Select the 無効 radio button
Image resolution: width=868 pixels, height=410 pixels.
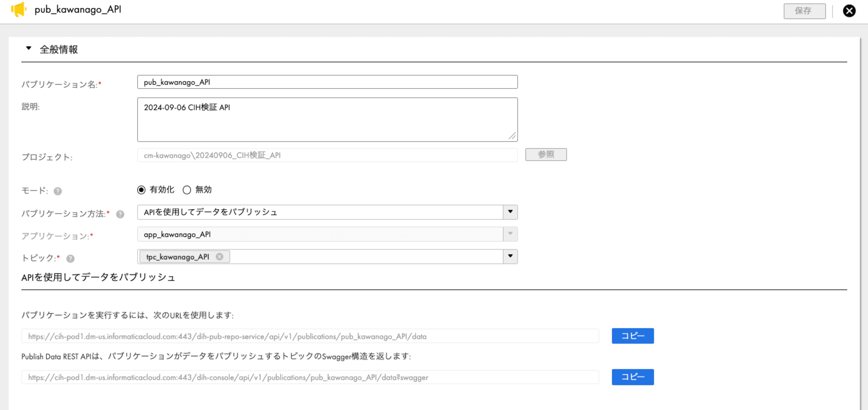[x=187, y=190]
